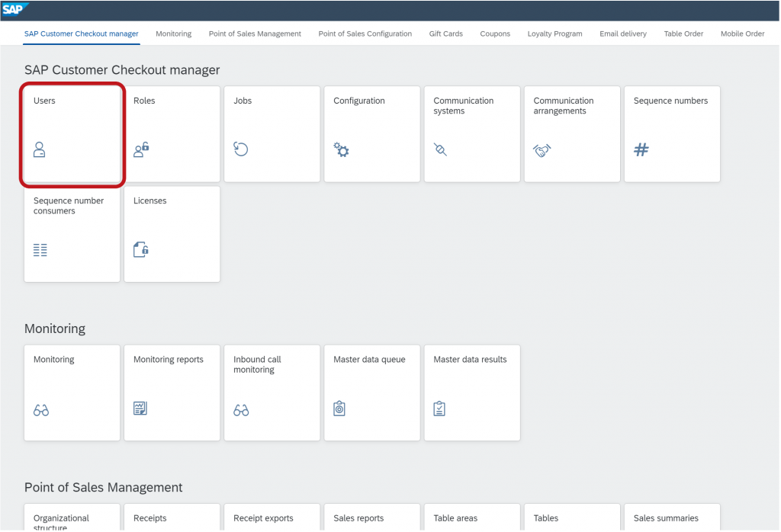This screenshot has height=532, width=781.
Task: Click the Monitoring reports chart icon
Action: [x=140, y=409]
